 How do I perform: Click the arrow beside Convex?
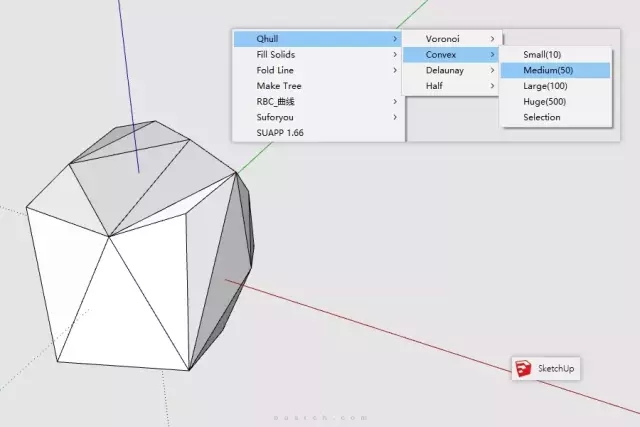(491, 54)
